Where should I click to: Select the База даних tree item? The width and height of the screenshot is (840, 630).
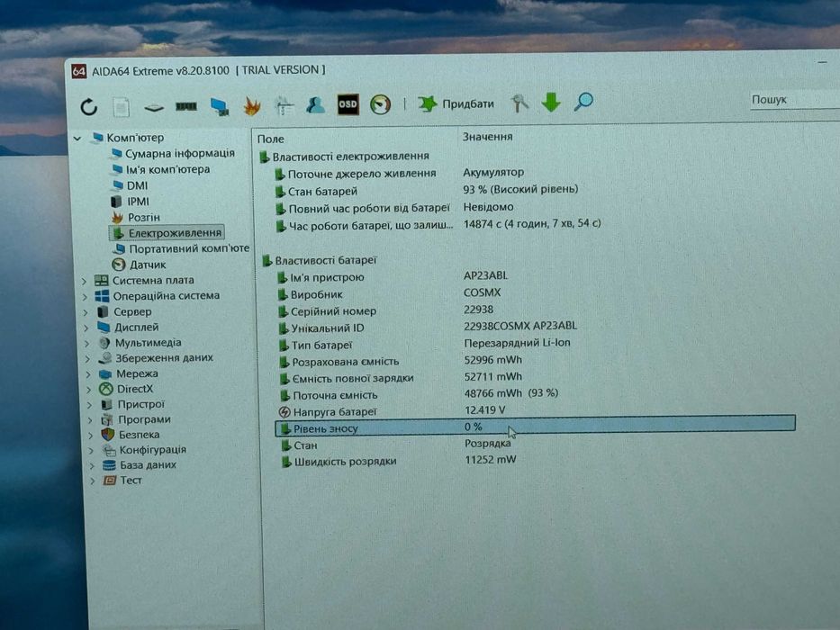point(140,465)
